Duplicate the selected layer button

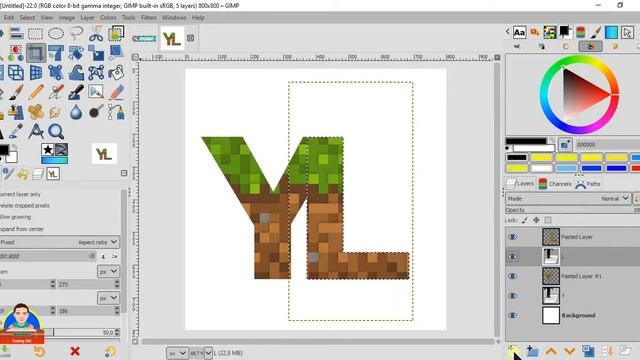(588, 351)
